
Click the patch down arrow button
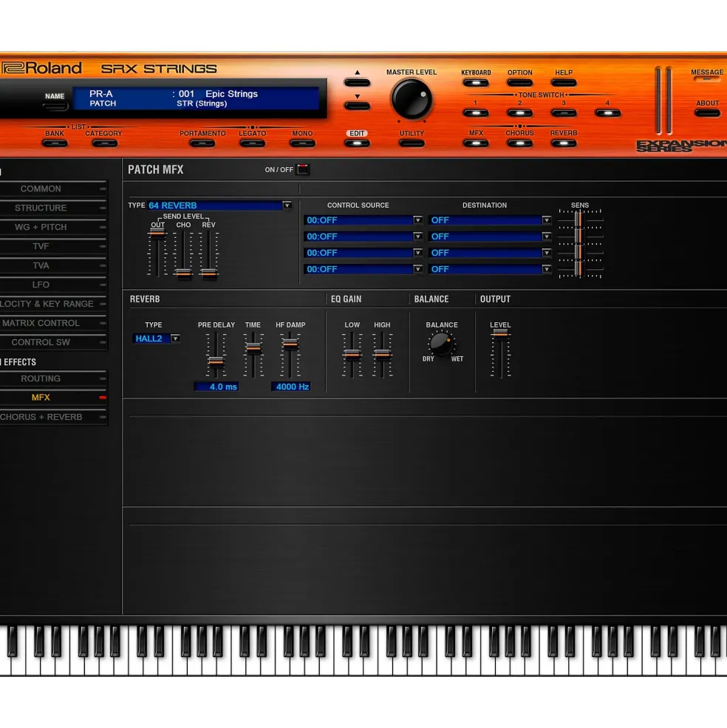click(357, 106)
